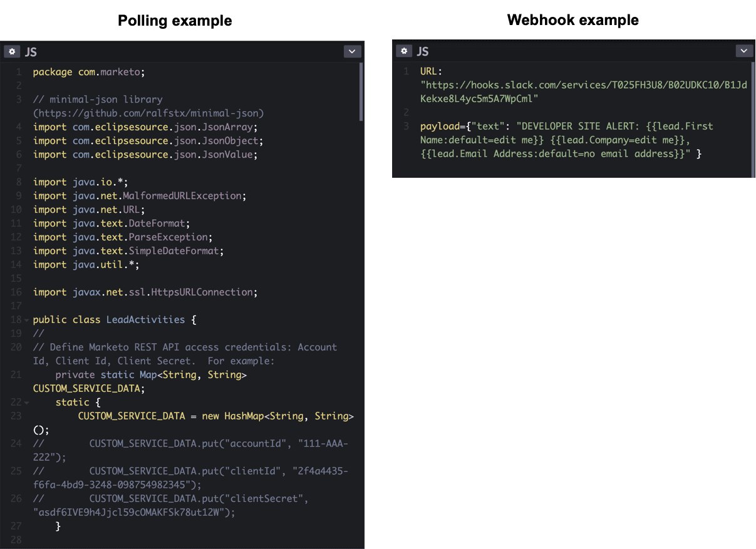Click the commented clientSecret put line
This screenshot has height=549, width=756.
[x=171, y=506]
